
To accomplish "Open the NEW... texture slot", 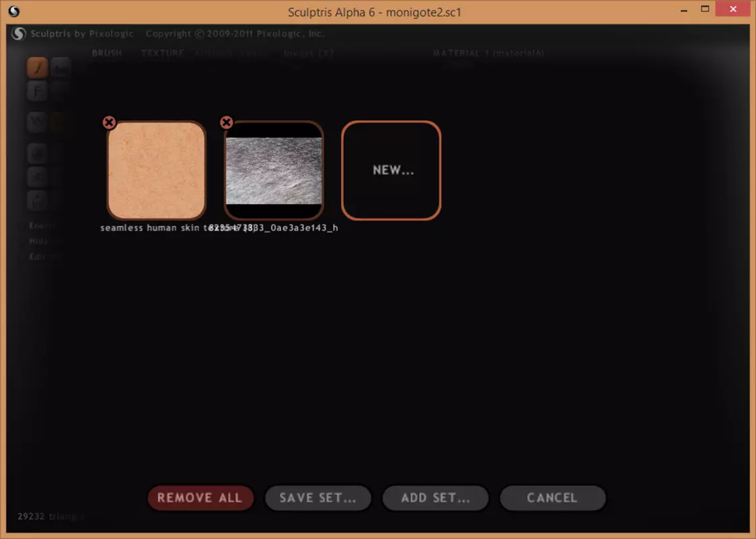I will pyautogui.click(x=391, y=169).
